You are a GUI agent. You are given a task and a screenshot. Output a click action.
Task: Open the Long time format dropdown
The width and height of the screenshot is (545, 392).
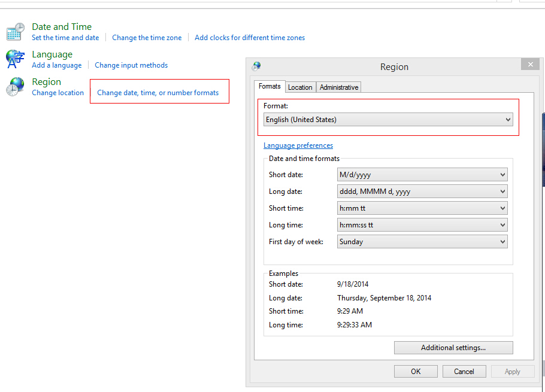coord(422,225)
